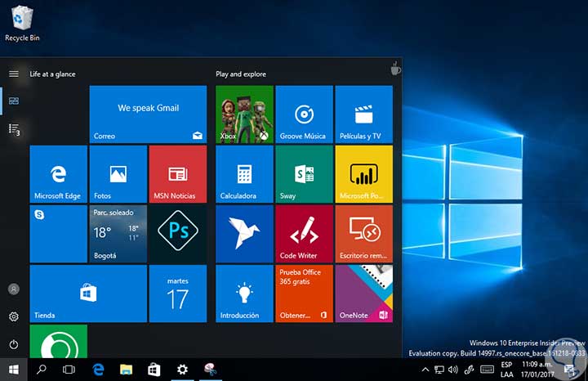Open calendar tile showing martes 17

[x=178, y=294]
